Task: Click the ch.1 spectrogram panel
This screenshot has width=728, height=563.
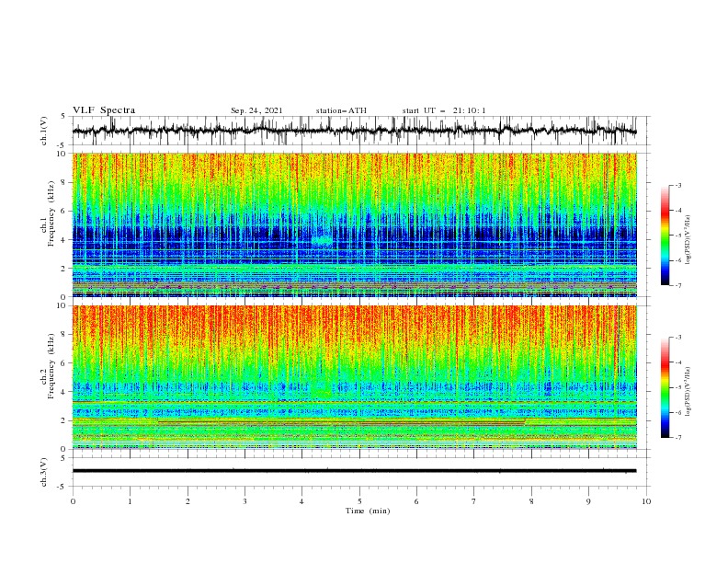Action: (x=354, y=224)
